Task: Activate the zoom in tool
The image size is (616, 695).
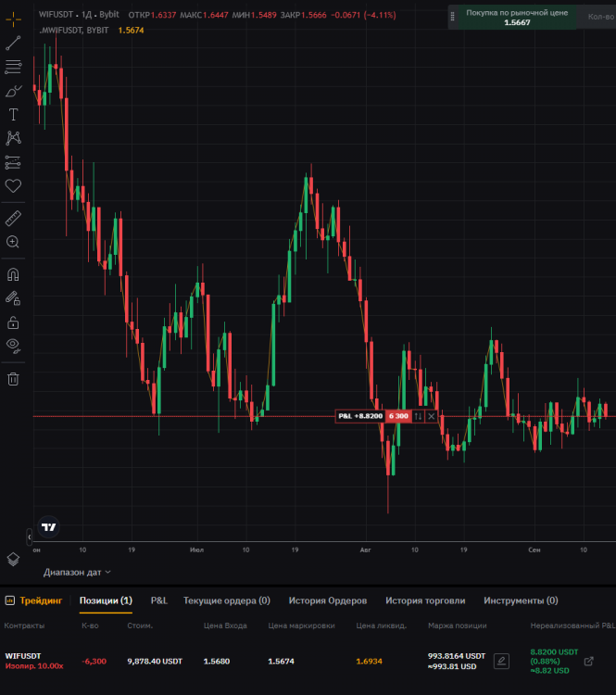Action: pyautogui.click(x=13, y=242)
